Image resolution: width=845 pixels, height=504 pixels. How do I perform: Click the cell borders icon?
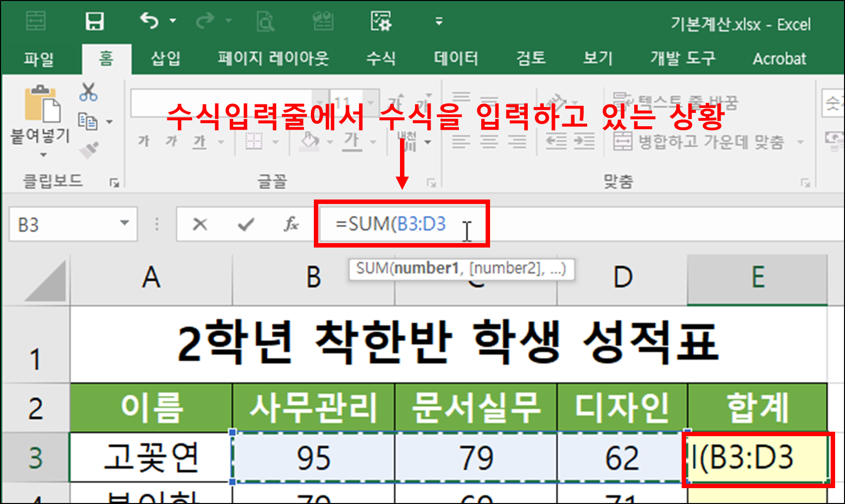click(254, 142)
